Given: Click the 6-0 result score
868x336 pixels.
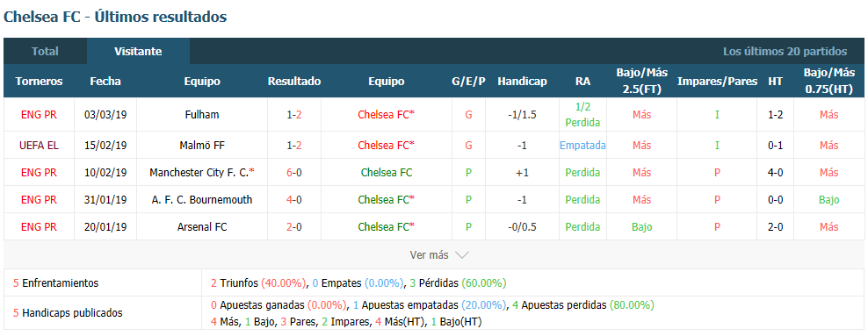Looking at the screenshot, I should click(x=294, y=173).
